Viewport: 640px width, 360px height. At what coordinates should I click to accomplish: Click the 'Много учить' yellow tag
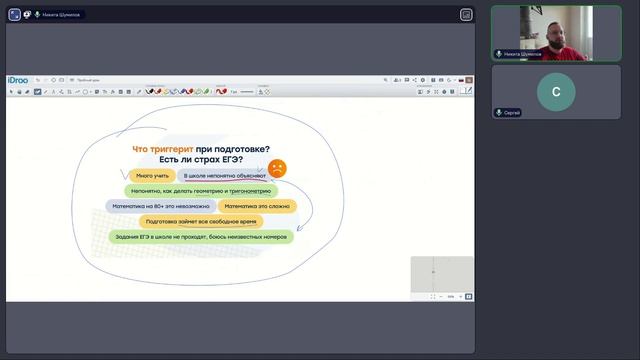click(x=152, y=176)
